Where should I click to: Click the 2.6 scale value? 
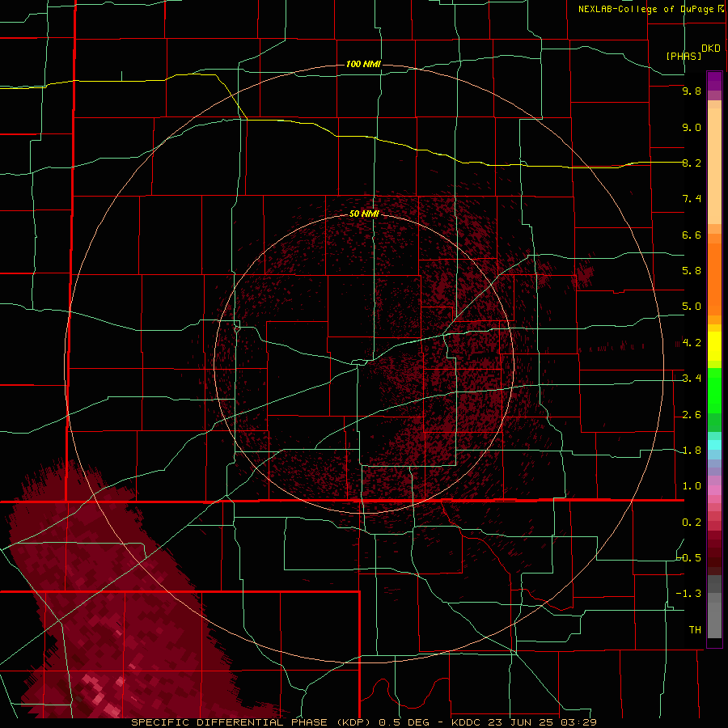[692, 415]
